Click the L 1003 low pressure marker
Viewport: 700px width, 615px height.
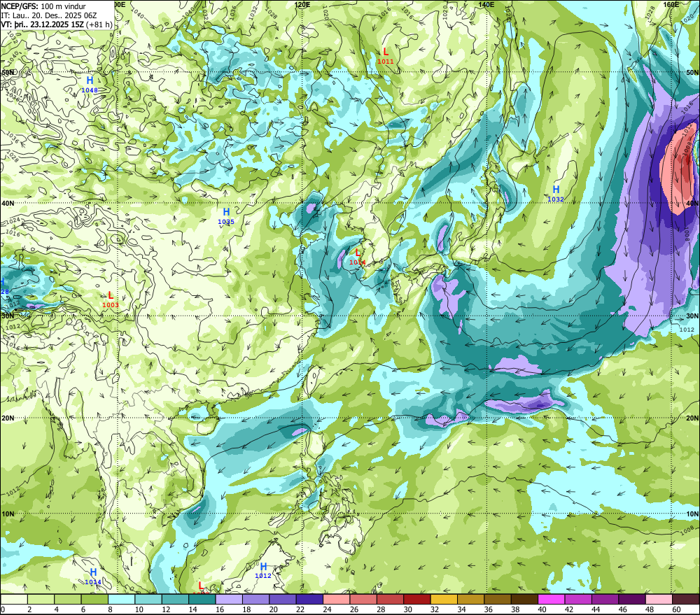point(111,299)
